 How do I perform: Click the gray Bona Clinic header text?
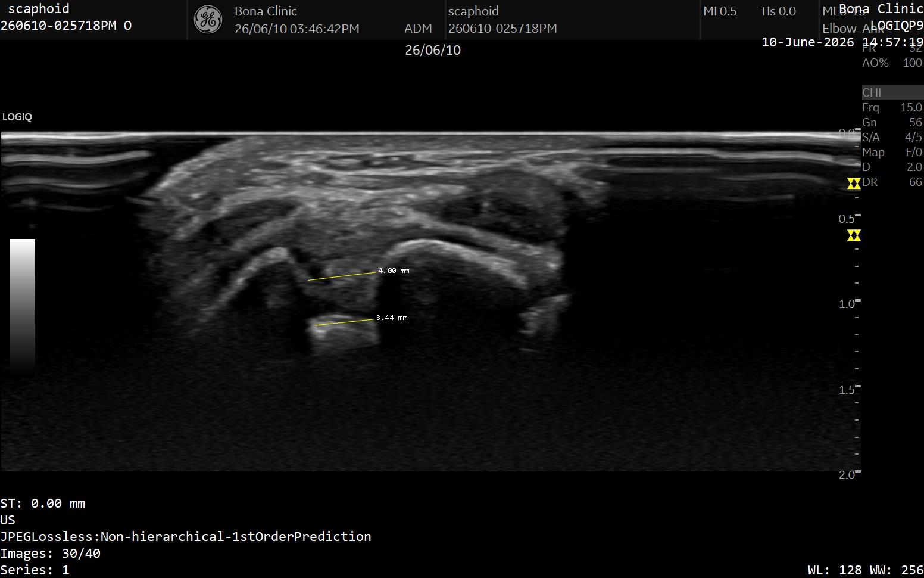(266, 11)
